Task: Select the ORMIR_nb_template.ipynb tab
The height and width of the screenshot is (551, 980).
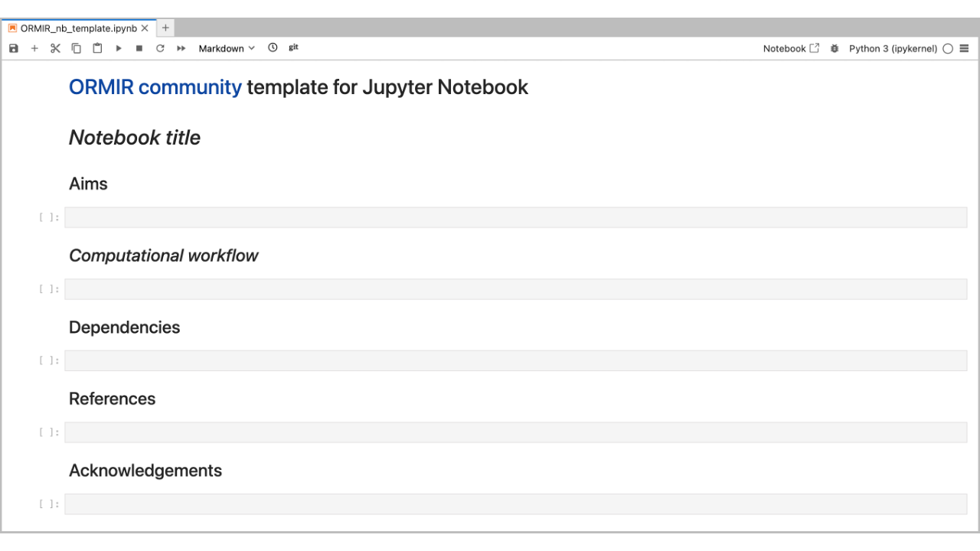Action: [x=78, y=28]
